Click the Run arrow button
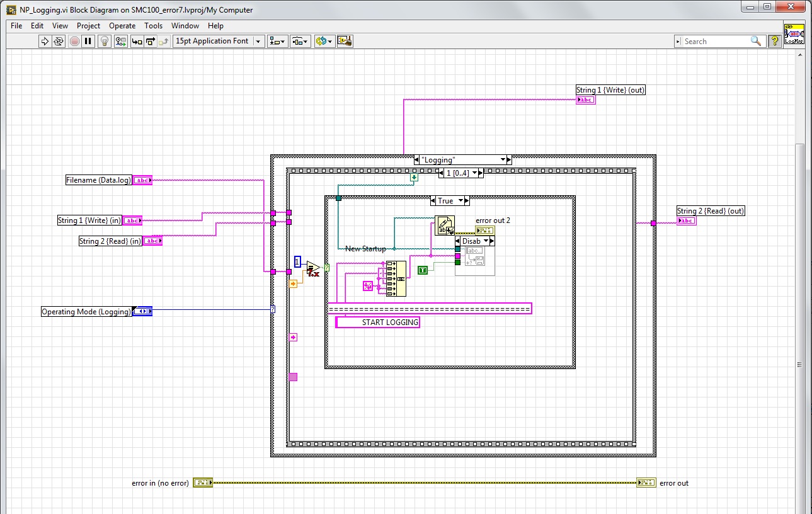Screen dimensions: 812x514 click(x=45, y=41)
